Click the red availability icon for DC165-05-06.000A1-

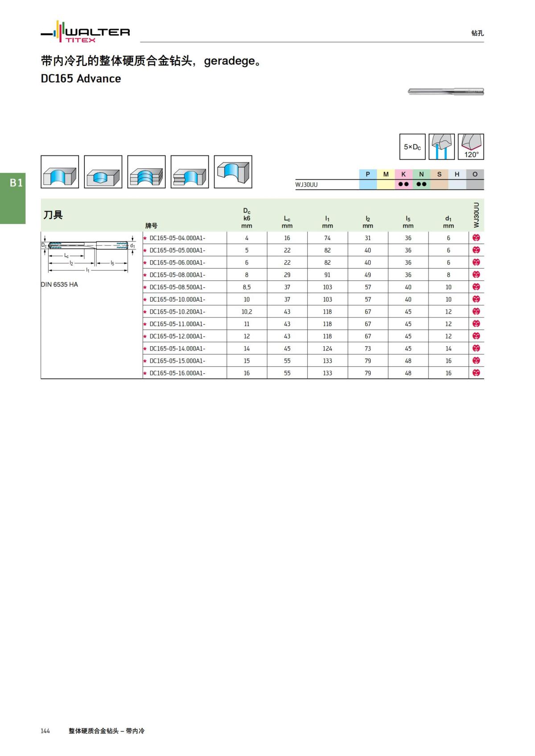click(x=476, y=262)
